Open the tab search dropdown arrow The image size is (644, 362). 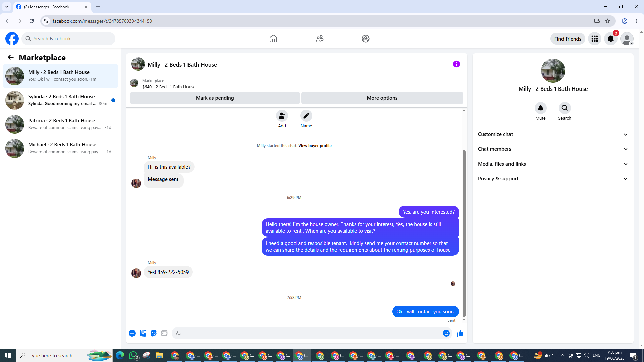coord(7,7)
